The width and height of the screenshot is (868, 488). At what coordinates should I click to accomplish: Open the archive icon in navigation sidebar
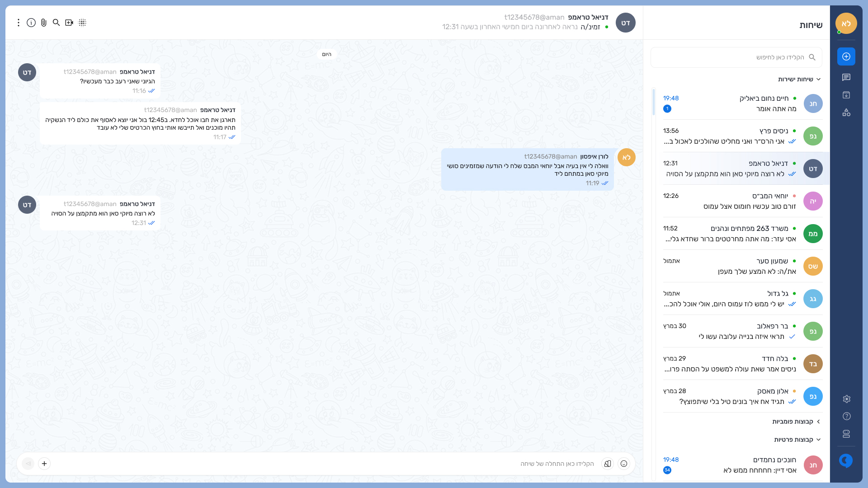tap(846, 95)
